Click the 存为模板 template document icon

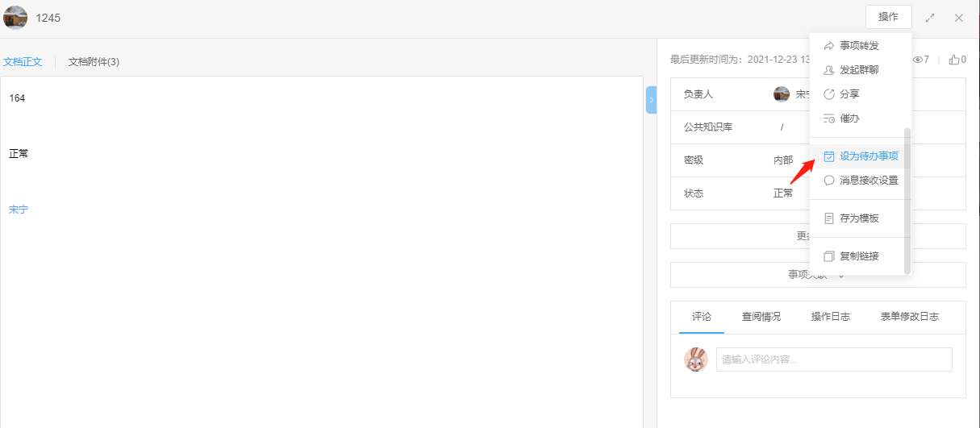tap(828, 218)
